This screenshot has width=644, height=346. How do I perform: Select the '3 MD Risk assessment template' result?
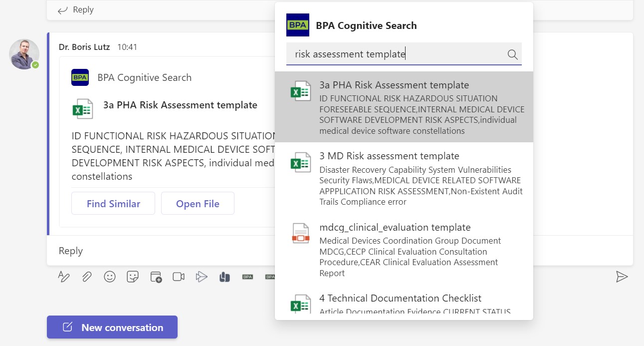(x=404, y=178)
